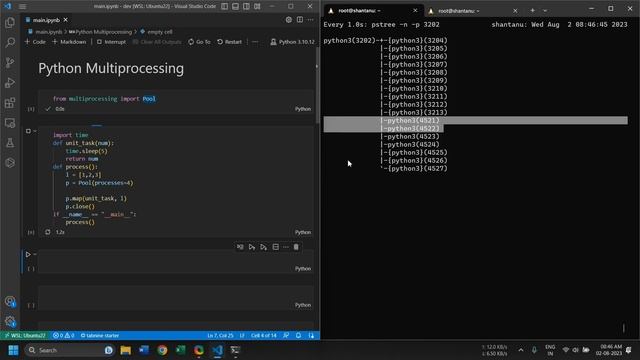Close the main.ipynb tab
Image resolution: width=640 pixels, height=360 pixels.
point(66,20)
